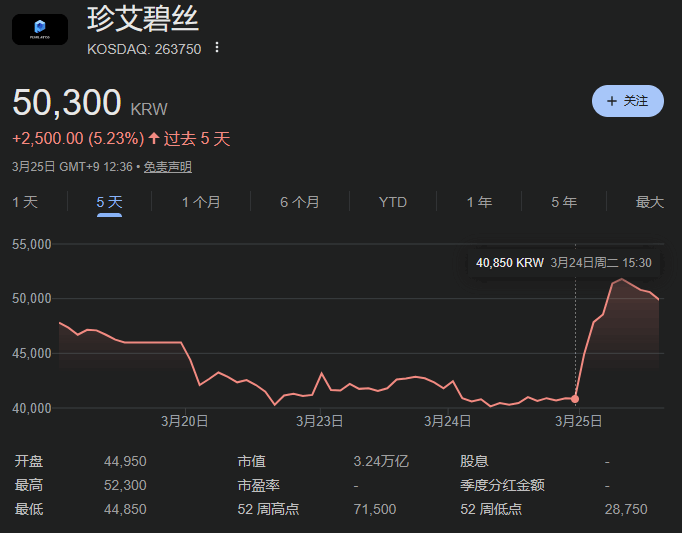Switch to the 1 年 tab
Image resolution: width=682 pixels, height=533 pixels.
click(x=479, y=202)
